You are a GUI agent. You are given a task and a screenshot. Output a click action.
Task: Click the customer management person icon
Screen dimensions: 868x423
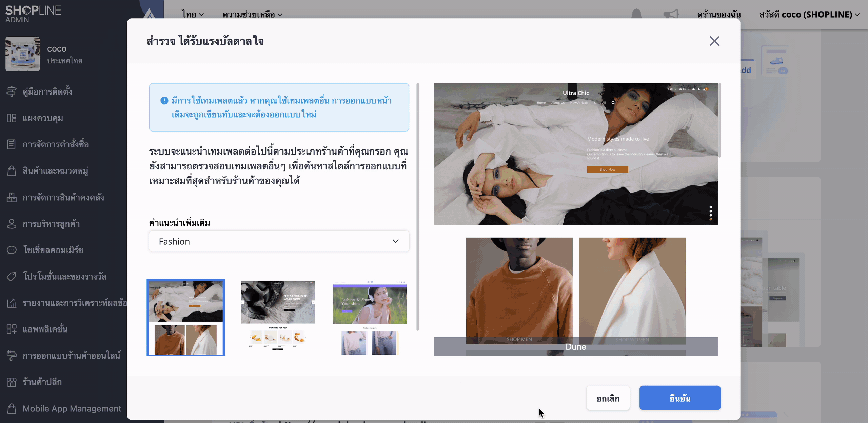click(x=12, y=224)
